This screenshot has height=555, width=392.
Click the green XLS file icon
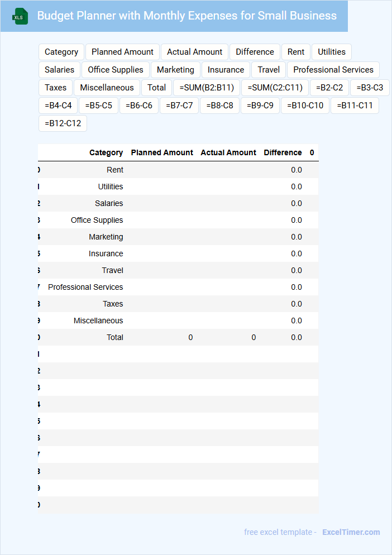(x=20, y=16)
